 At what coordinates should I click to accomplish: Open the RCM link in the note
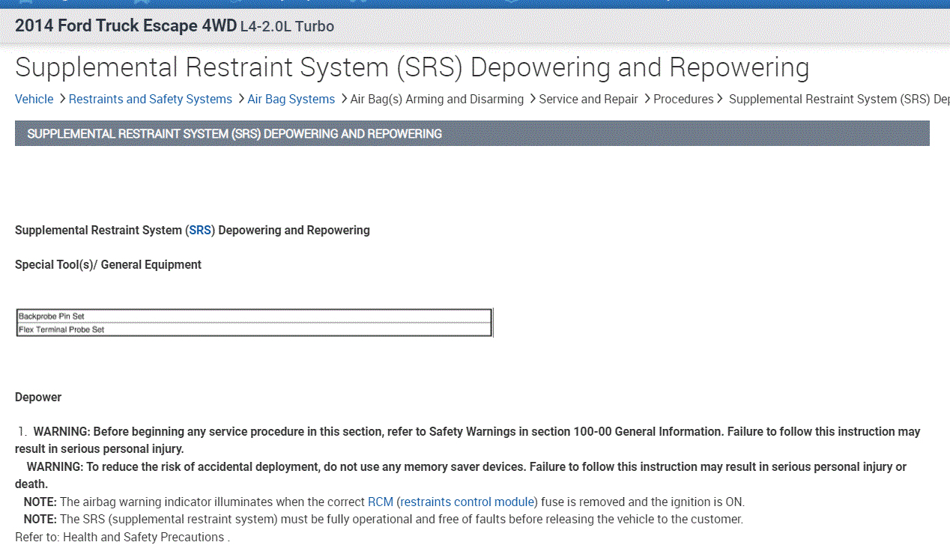click(381, 502)
